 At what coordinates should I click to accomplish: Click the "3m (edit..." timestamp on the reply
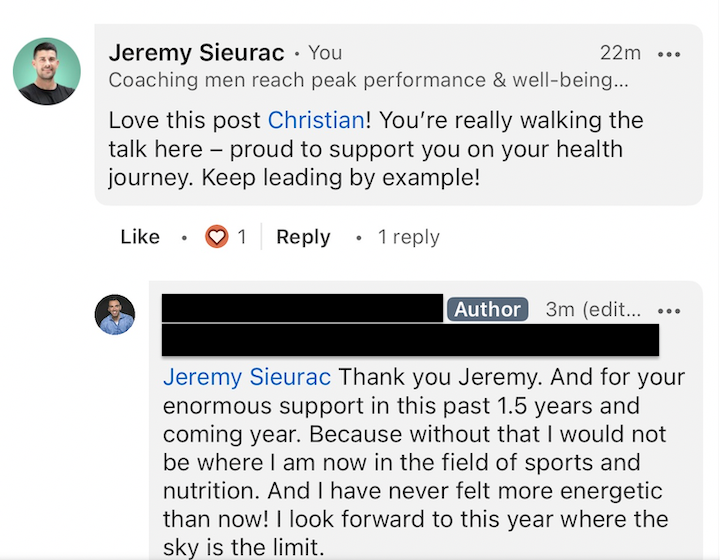point(593,310)
